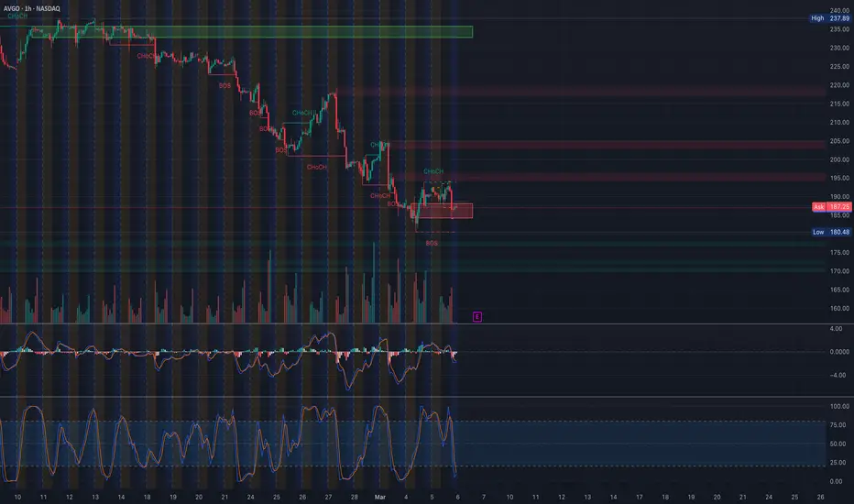The width and height of the screenshot is (854, 504).
Task: Select the green zone rectangle near 235.00
Action: tap(252, 32)
